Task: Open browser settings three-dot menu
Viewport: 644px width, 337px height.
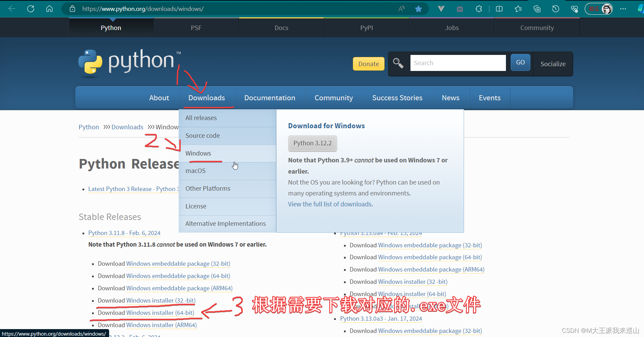Action: pyautogui.click(x=623, y=9)
